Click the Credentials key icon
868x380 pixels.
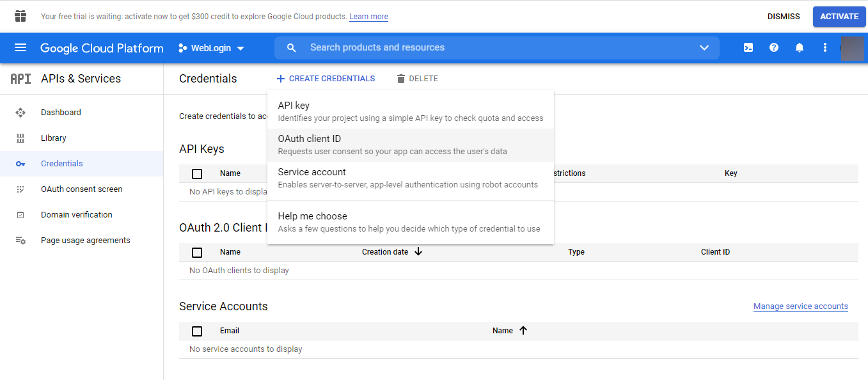[20, 164]
